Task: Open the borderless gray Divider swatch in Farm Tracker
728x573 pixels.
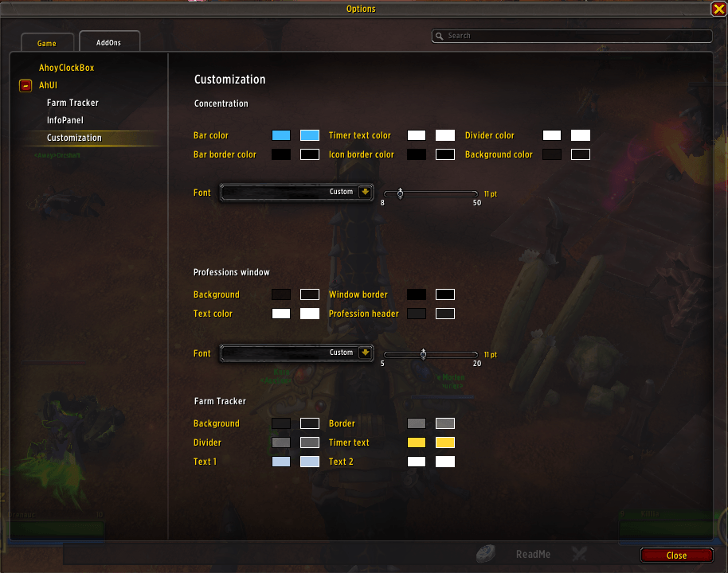Action: (x=281, y=442)
